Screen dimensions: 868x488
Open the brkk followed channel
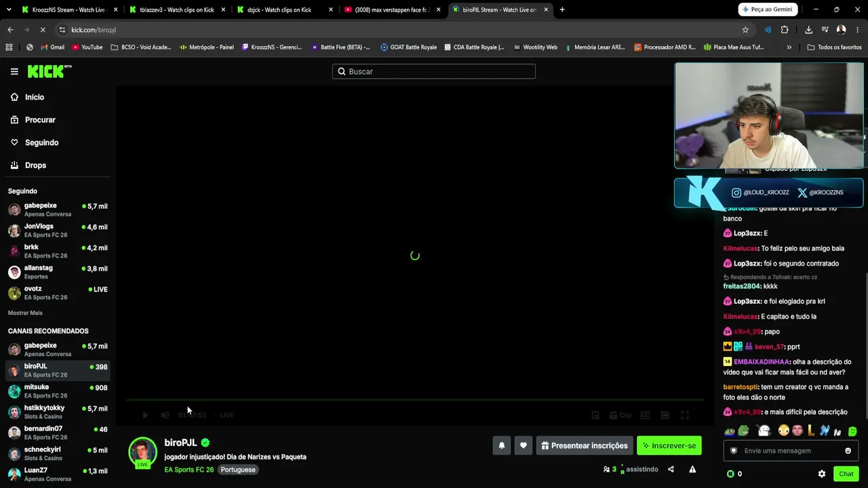tap(58, 251)
